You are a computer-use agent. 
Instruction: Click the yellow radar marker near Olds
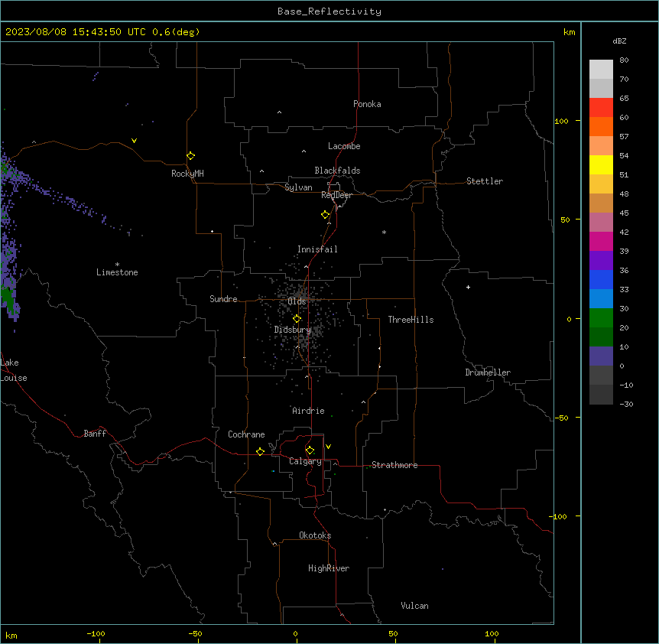pos(297,319)
